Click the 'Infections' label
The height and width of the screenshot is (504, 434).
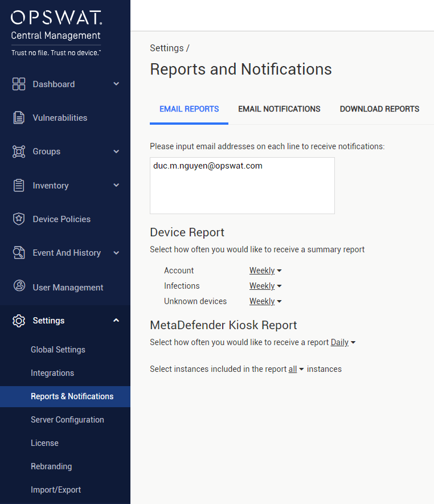click(182, 286)
